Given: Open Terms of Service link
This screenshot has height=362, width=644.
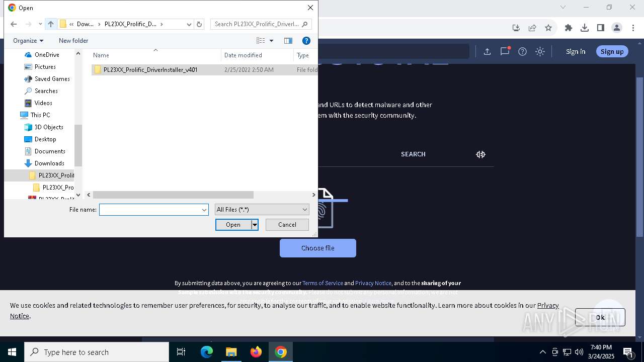Looking at the screenshot, I should pos(323,283).
